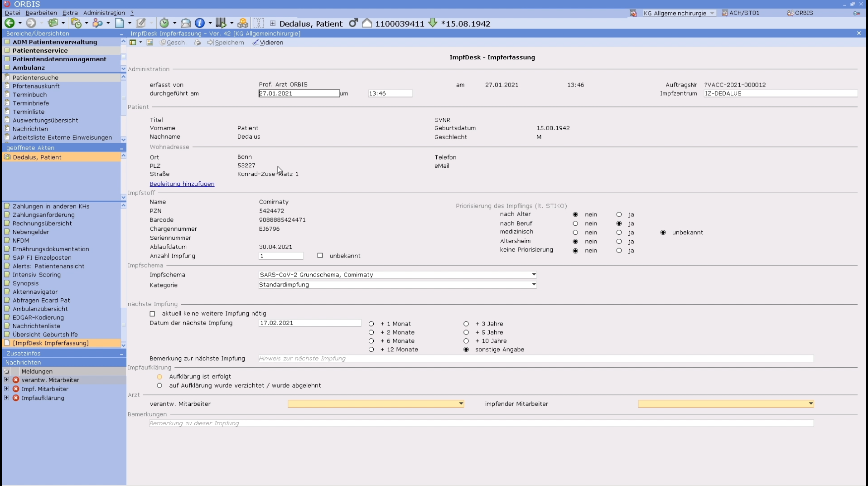Open the 'verantw. Mitarbeiter' dropdown
This screenshot has width=868, height=486.
click(x=461, y=404)
